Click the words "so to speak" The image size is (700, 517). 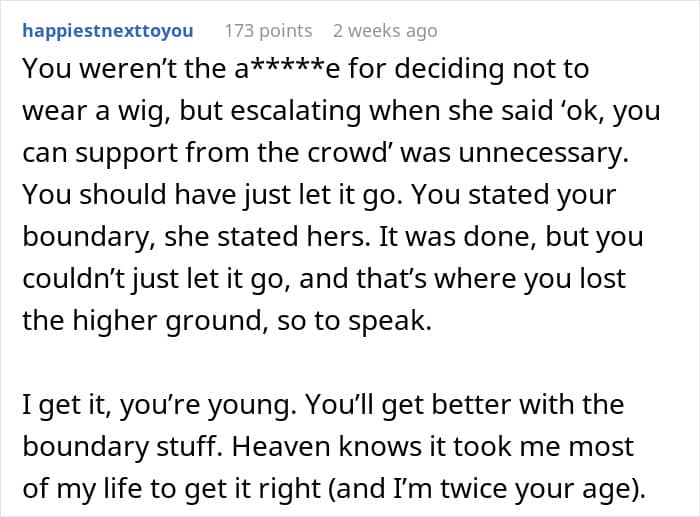[354, 321]
